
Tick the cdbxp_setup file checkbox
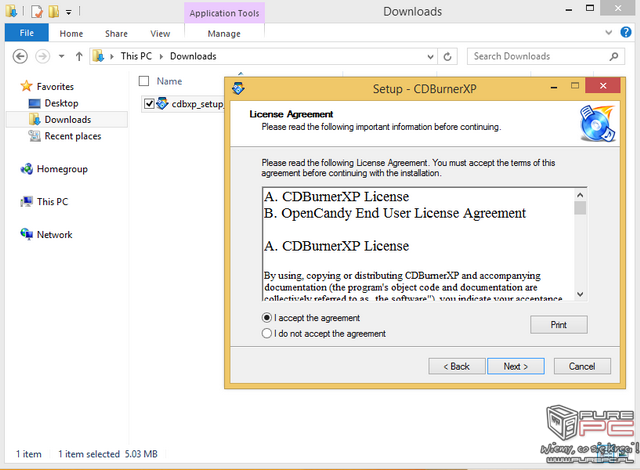pyautogui.click(x=149, y=104)
